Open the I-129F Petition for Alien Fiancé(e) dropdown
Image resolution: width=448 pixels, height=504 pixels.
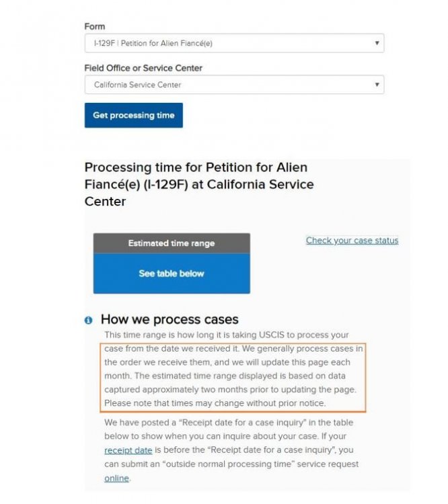(x=234, y=43)
